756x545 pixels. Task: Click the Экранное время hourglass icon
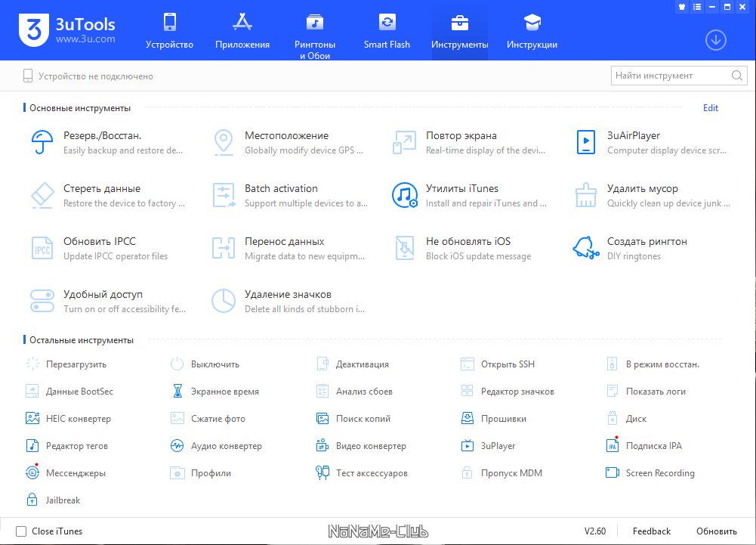[177, 391]
